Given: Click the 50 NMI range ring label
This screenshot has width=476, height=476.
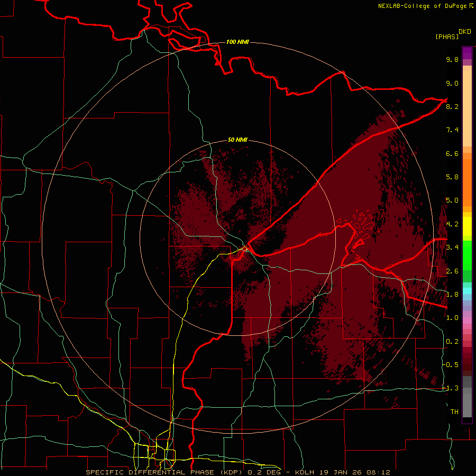Looking at the screenshot, I should tap(237, 140).
